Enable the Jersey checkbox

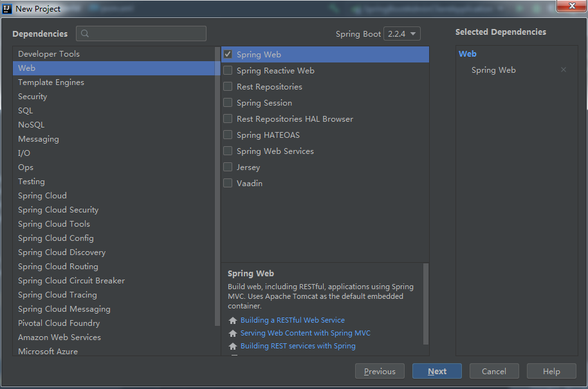(228, 167)
